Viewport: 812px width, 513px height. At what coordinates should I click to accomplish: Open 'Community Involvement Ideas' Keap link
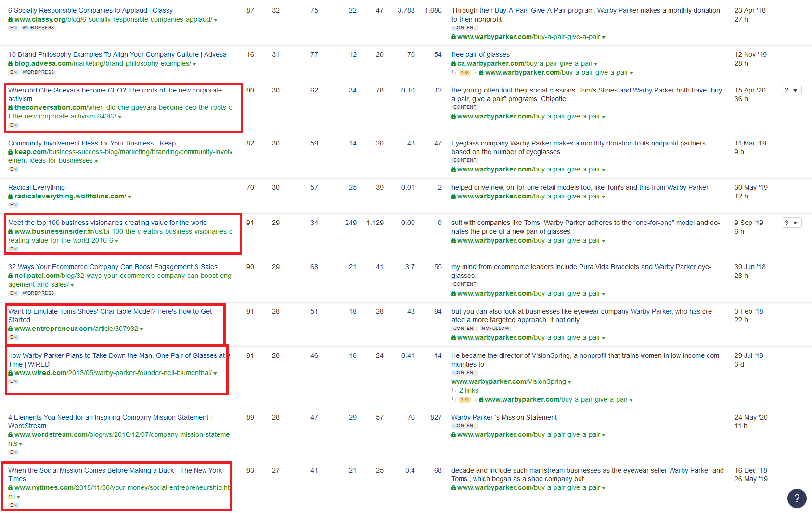click(92, 143)
